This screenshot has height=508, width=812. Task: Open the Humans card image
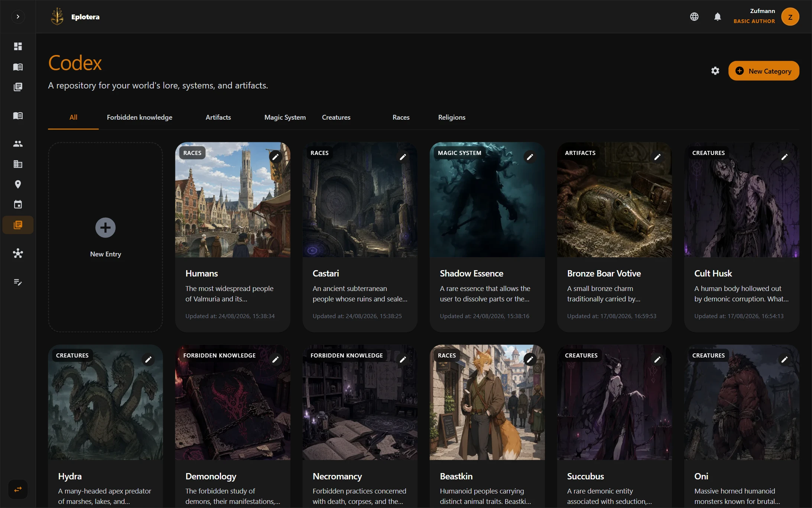click(233, 200)
